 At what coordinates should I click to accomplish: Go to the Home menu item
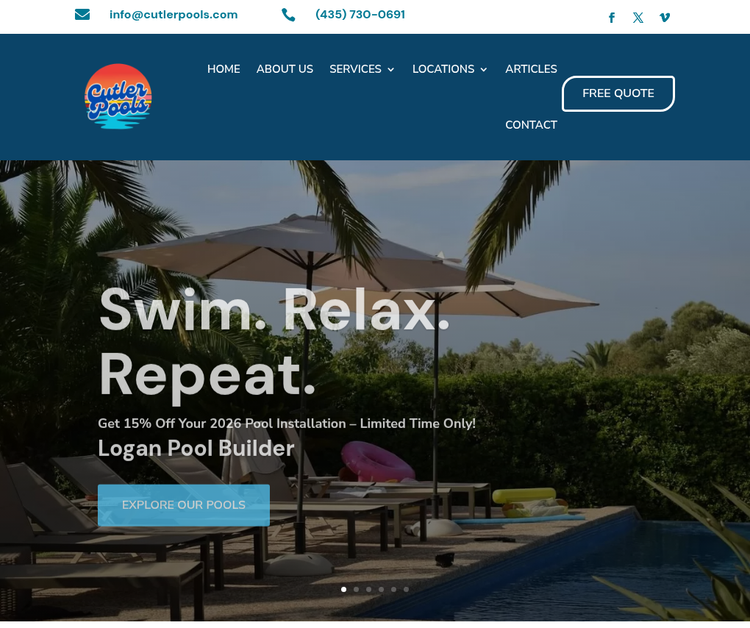click(223, 69)
